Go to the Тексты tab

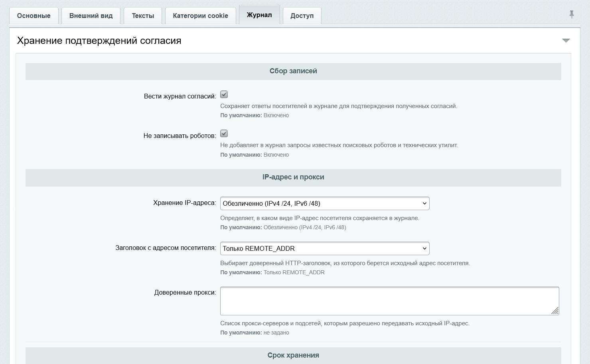coord(143,16)
